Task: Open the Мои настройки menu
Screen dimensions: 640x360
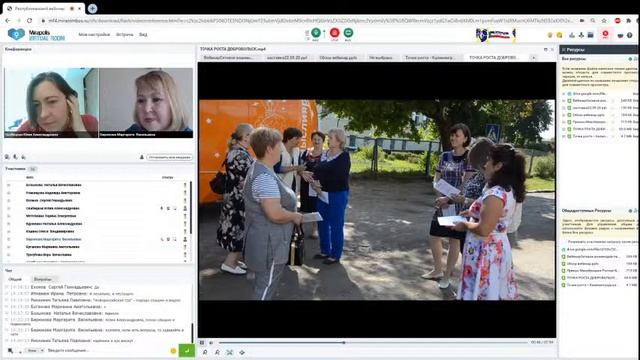Action: pos(94,35)
